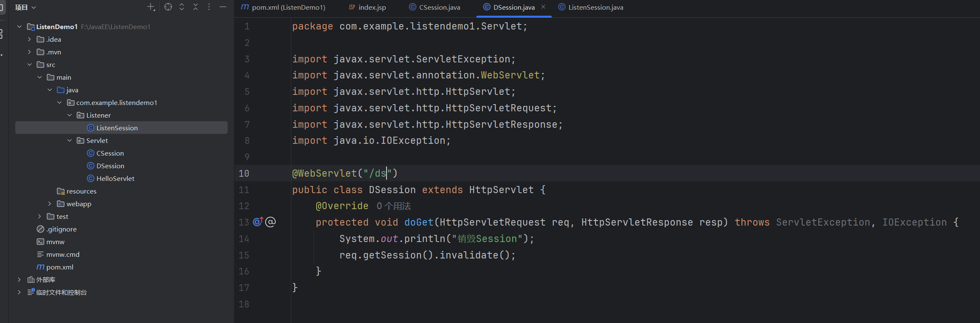Open project panel options three-dot menu
Image resolution: width=980 pixels, height=323 pixels.
click(209, 7)
